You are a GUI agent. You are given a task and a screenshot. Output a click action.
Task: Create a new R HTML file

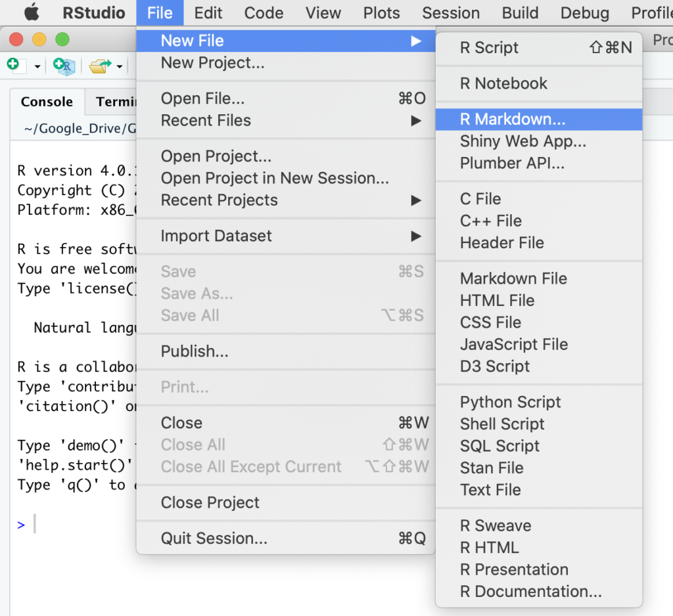coord(539,548)
